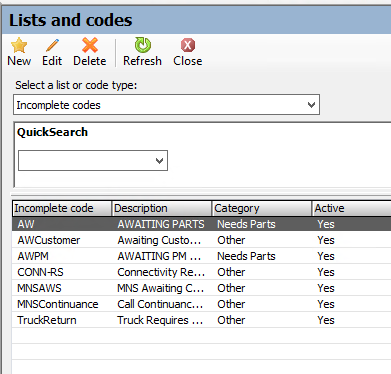Select the AWPM code row

(x=201, y=256)
